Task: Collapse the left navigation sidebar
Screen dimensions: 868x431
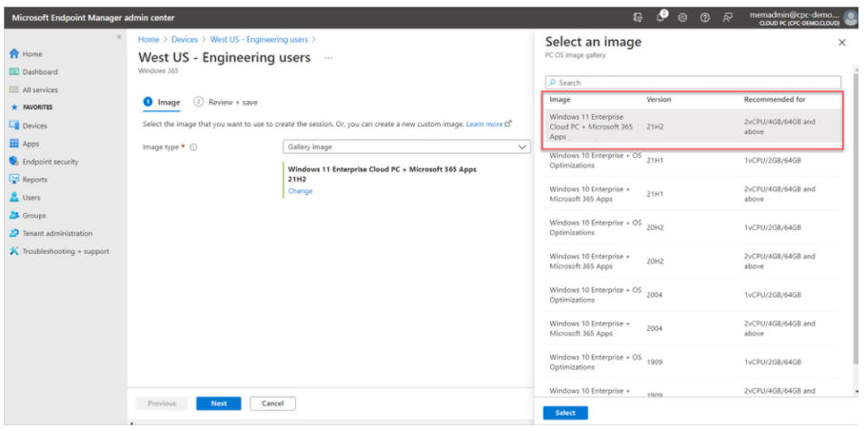Action: [119, 37]
